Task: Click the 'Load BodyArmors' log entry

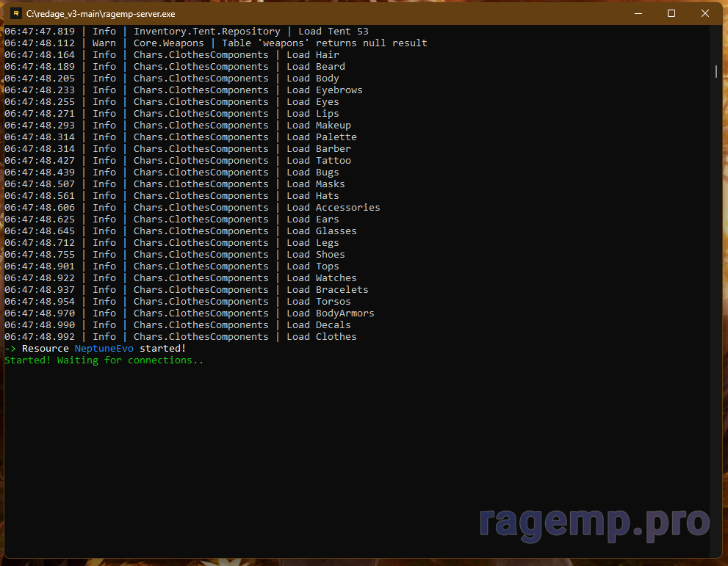Action: (x=330, y=313)
